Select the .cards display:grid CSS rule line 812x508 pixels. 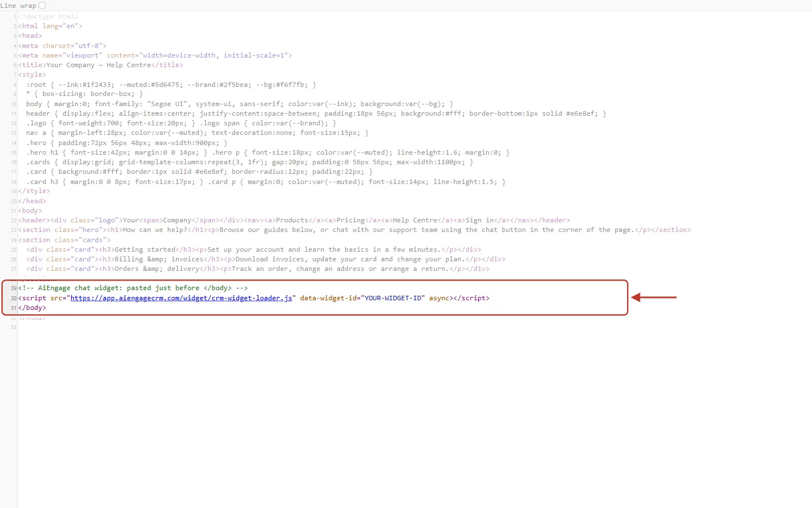(250, 162)
